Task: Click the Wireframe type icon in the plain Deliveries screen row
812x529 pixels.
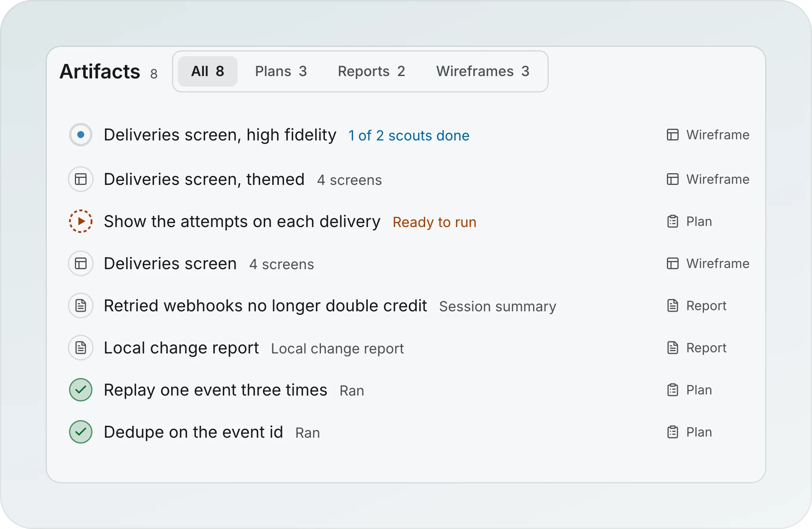Action: tap(673, 263)
